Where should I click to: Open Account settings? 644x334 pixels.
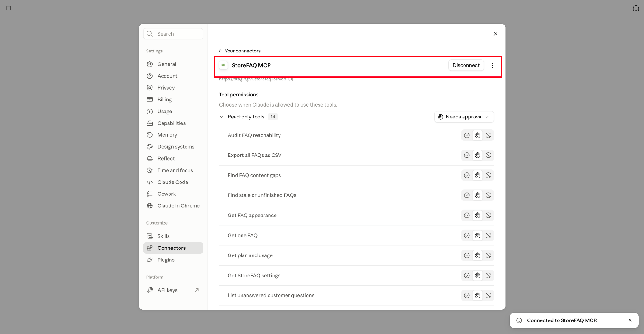pyautogui.click(x=173, y=76)
